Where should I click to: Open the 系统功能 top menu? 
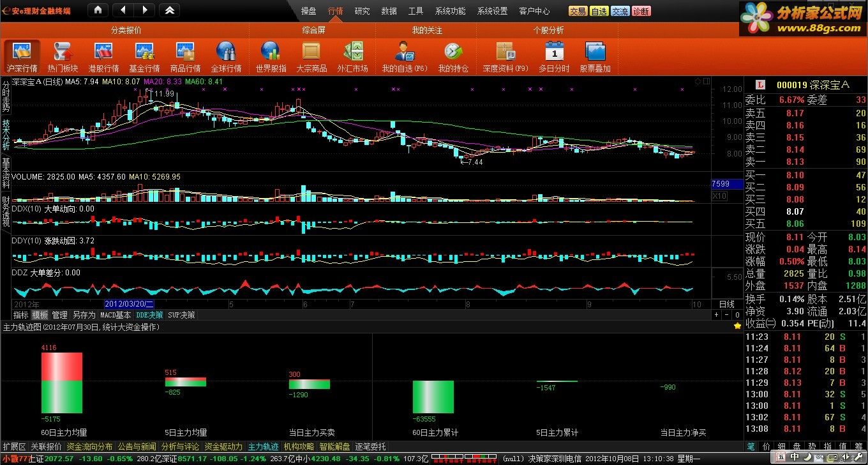[451, 11]
